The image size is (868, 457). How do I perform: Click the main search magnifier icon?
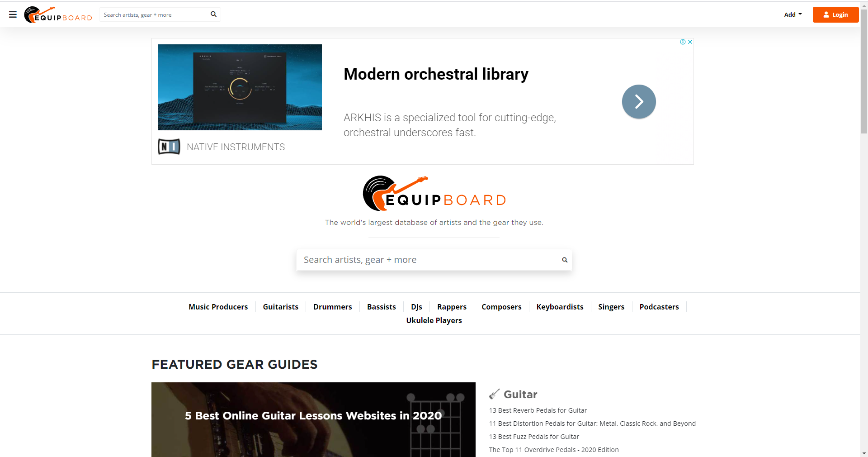tap(565, 260)
